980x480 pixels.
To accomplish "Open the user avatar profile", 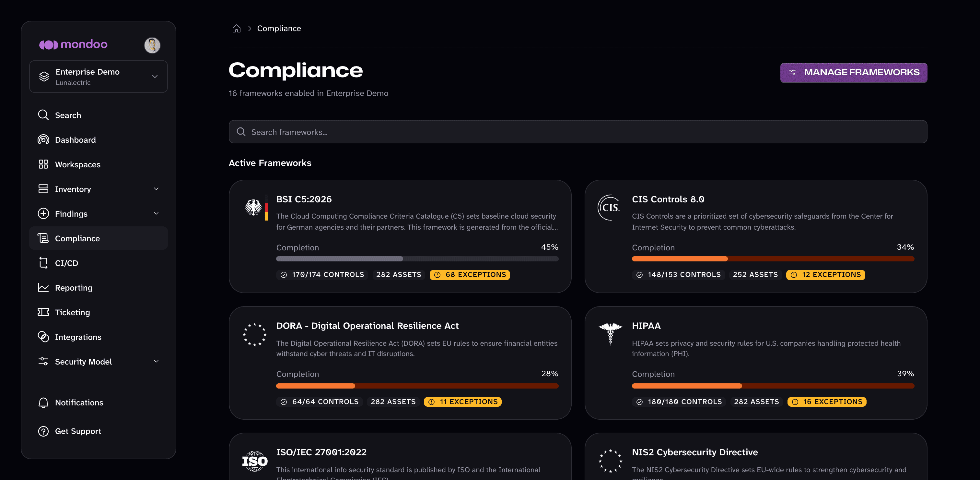I will [x=152, y=45].
